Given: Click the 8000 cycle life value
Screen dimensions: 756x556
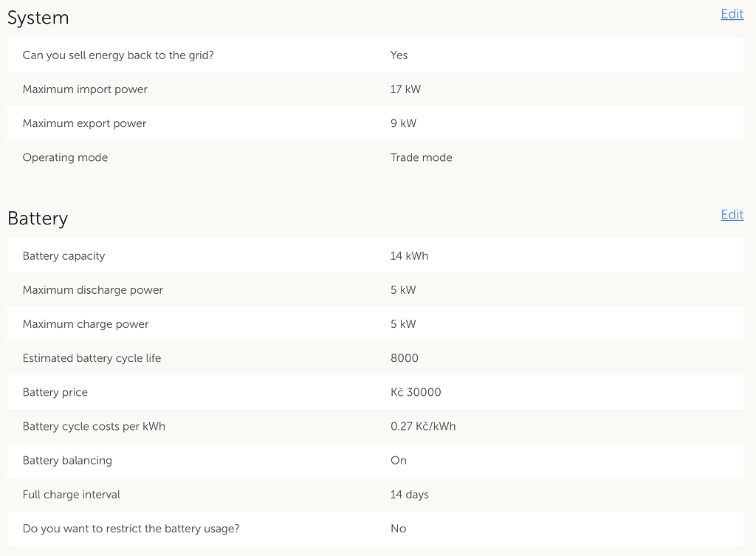Looking at the screenshot, I should point(404,358).
